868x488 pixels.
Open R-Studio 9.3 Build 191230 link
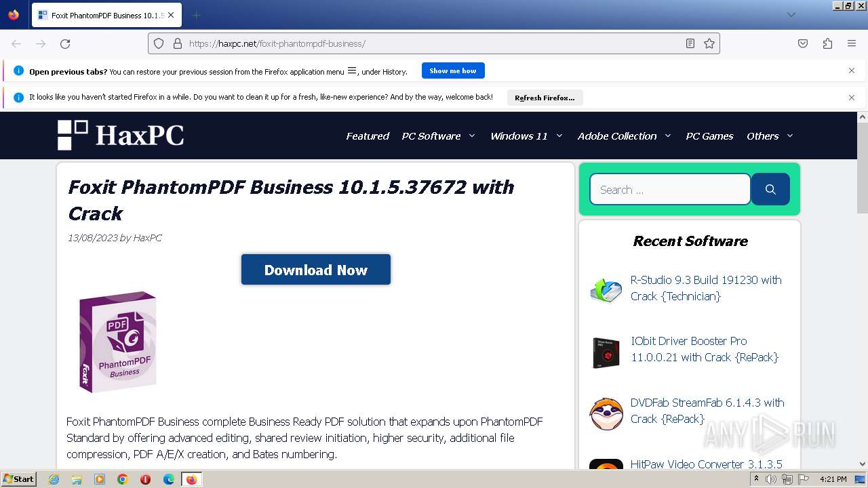click(x=706, y=288)
